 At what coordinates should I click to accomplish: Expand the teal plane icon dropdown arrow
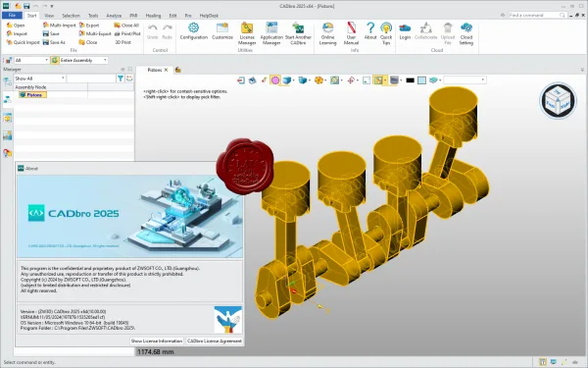click(x=440, y=80)
